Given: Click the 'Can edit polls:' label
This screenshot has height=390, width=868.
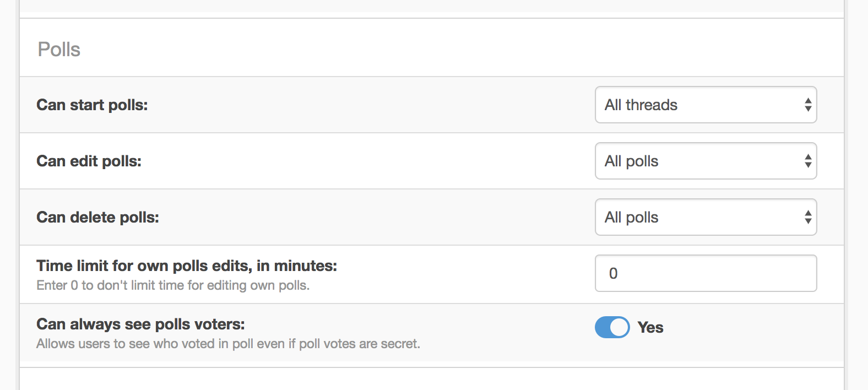Looking at the screenshot, I should tap(89, 161).
